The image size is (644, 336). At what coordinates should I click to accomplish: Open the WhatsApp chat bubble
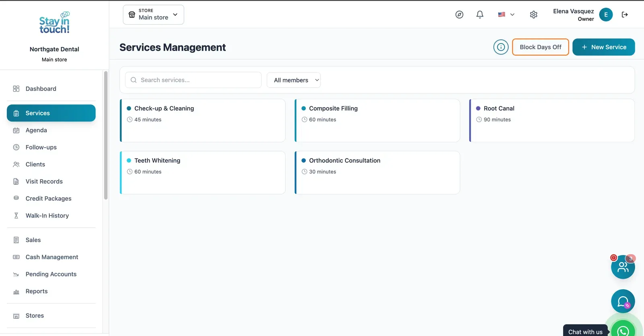pyautogui.click(x=623, y=330)
